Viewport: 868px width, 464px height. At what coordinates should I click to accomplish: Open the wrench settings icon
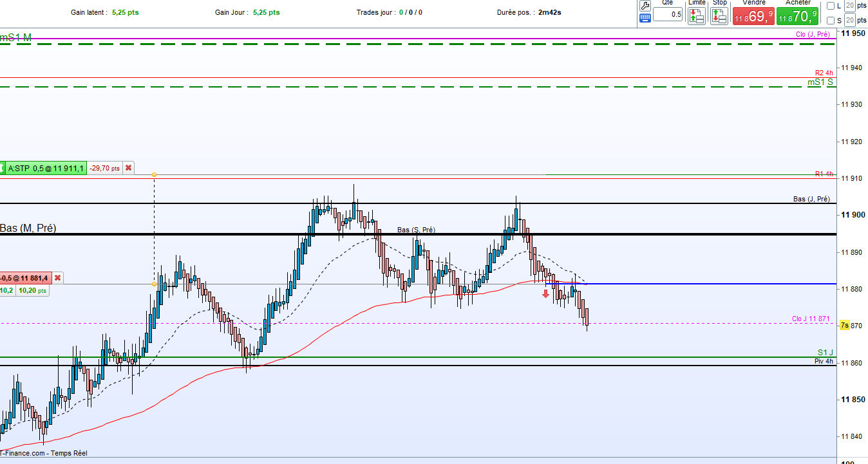tap(645, 5)
